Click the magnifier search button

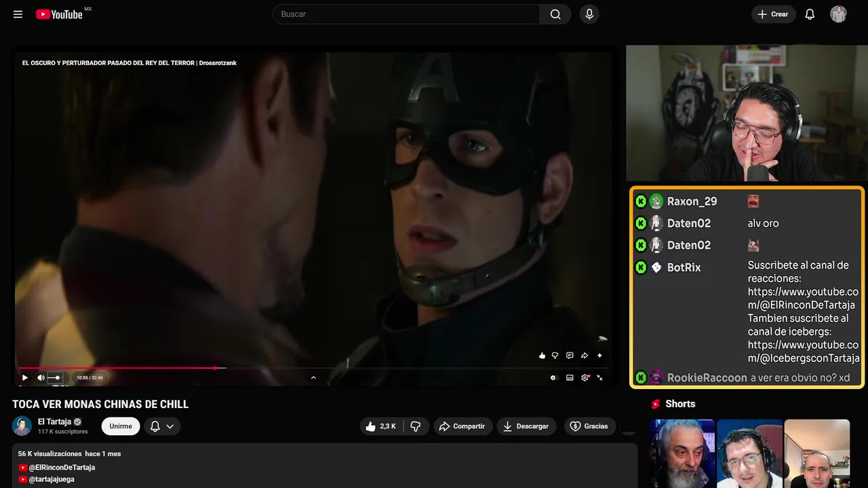click(555, 14)
